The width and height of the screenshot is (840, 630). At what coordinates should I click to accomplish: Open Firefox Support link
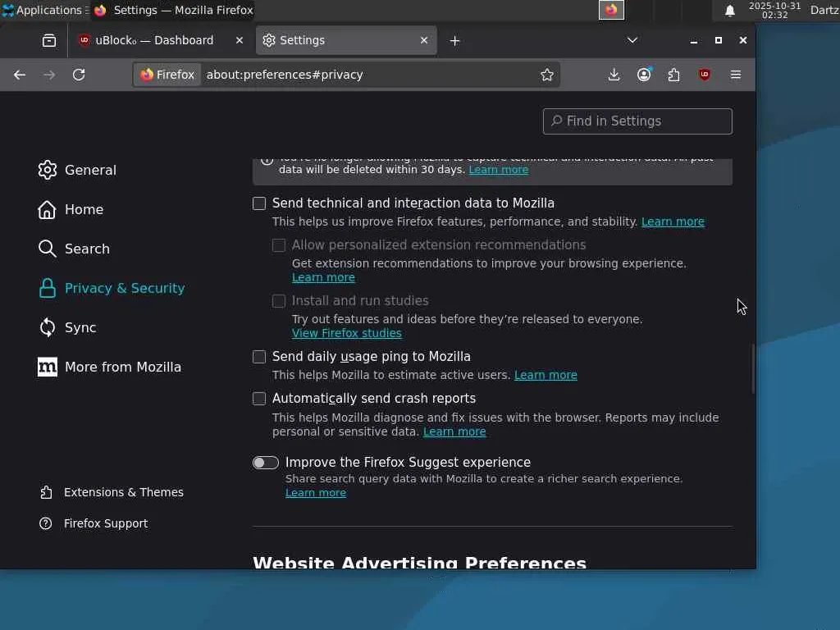point(106,523)
